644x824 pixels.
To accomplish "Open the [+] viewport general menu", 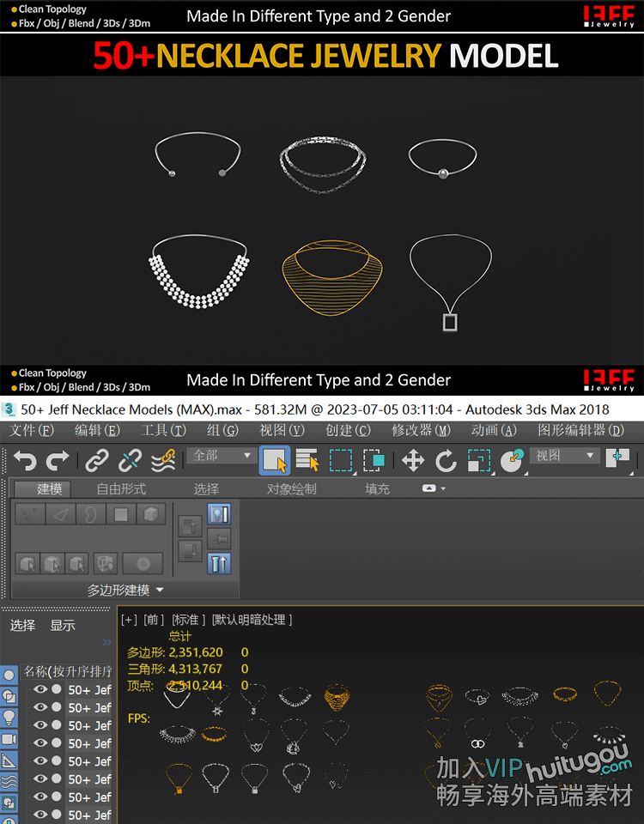I will [x=129, y=620].
